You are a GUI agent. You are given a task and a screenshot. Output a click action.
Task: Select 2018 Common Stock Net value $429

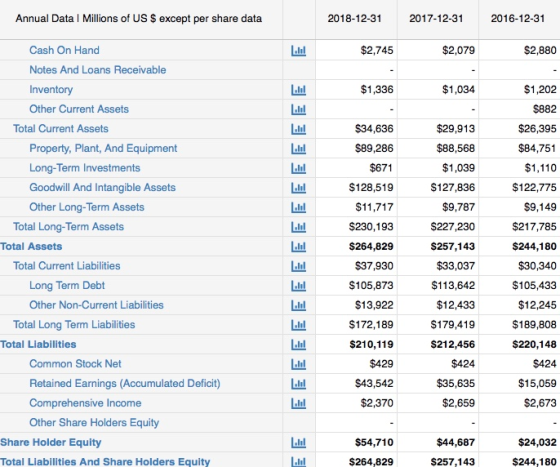point(381,364)
